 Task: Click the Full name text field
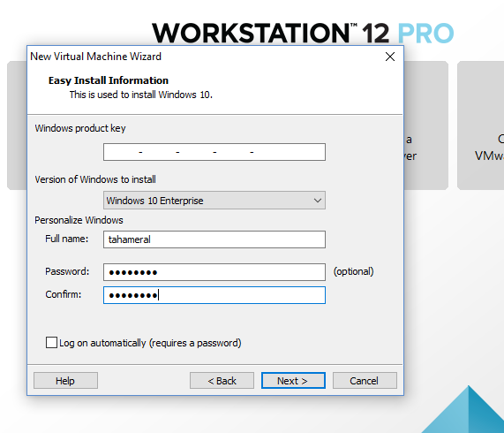(x=214, y=239)
